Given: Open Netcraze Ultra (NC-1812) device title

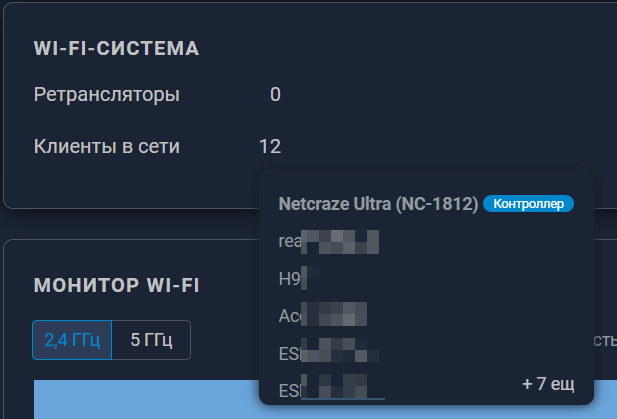Looking at the screenshot, I should tap(378, 204).
